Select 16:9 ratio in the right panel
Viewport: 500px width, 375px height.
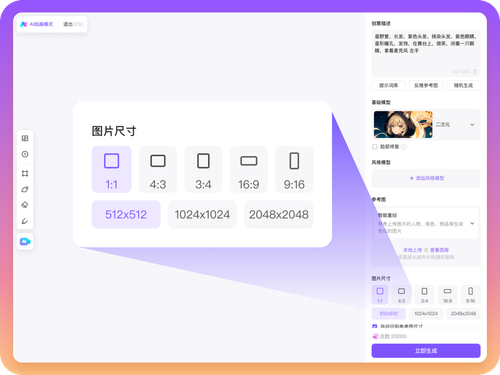(447, 295)
